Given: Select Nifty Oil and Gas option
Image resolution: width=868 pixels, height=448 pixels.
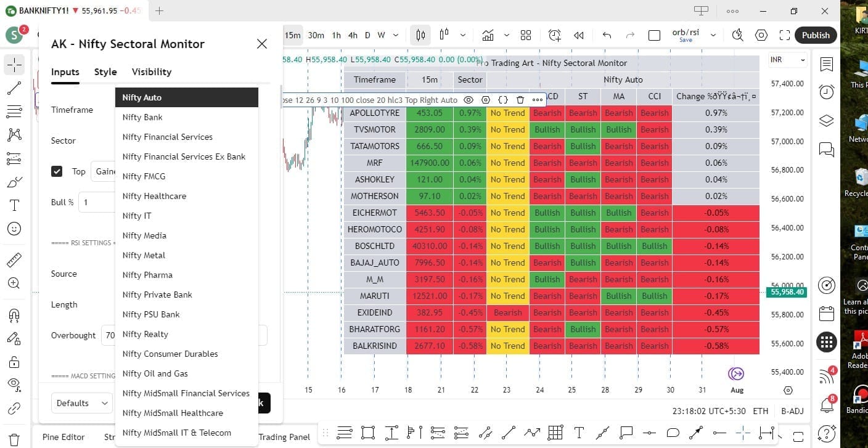Looking at the screenshot, I should (x=187, y=373).
